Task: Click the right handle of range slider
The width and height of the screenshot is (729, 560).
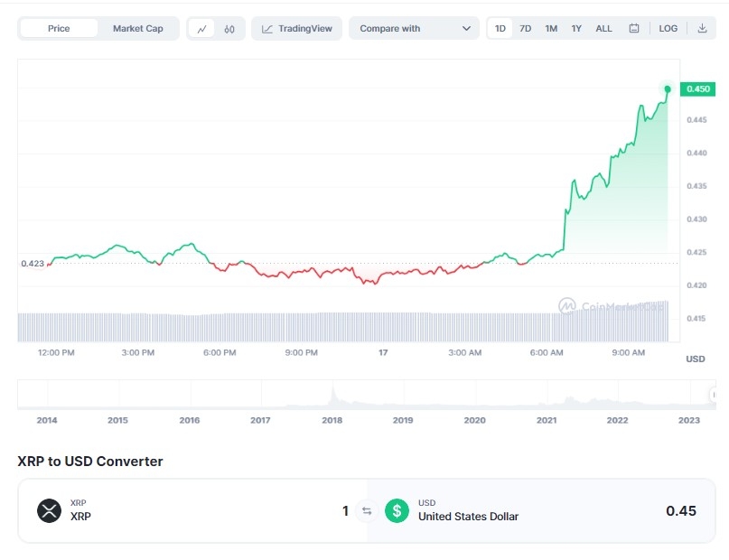Action: coord(714,395)
